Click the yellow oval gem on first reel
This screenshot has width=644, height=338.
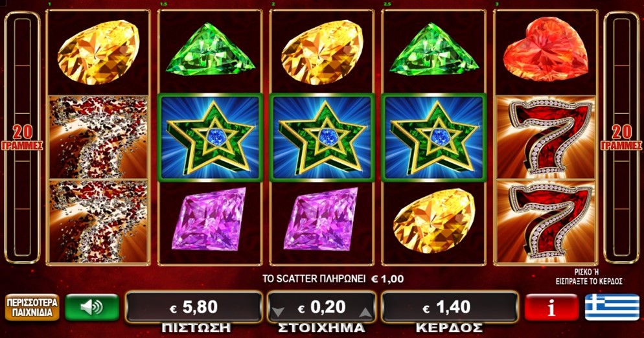click(98, 52)
